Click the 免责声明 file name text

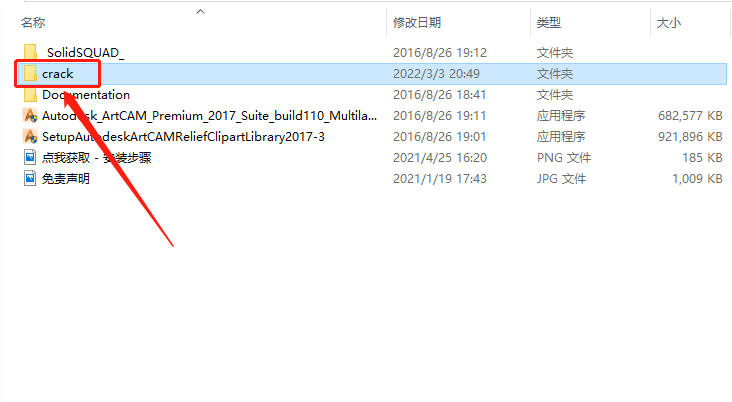(66, 178)
